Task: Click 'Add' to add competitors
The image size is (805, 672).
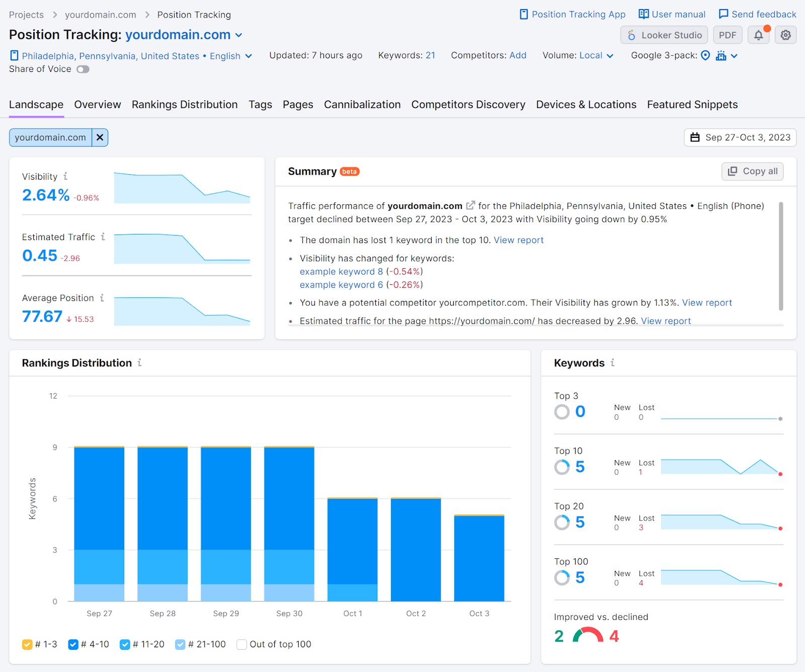Action: coord(518,55)
